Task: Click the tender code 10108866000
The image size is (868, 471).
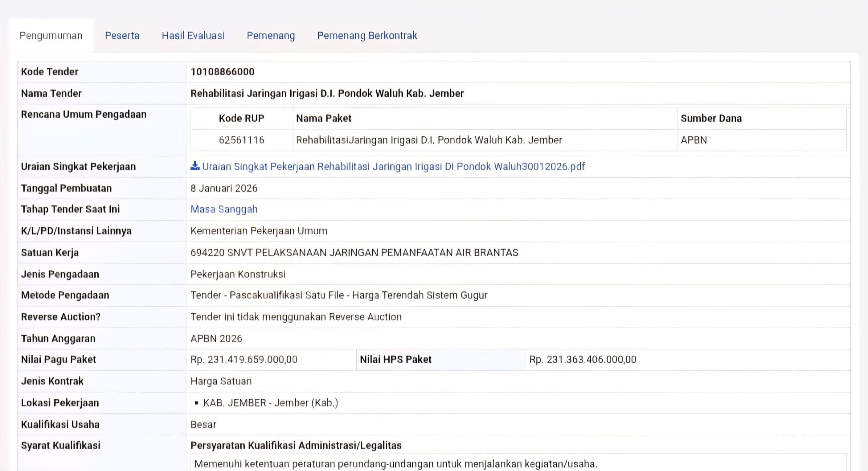Action: point(222,72)
